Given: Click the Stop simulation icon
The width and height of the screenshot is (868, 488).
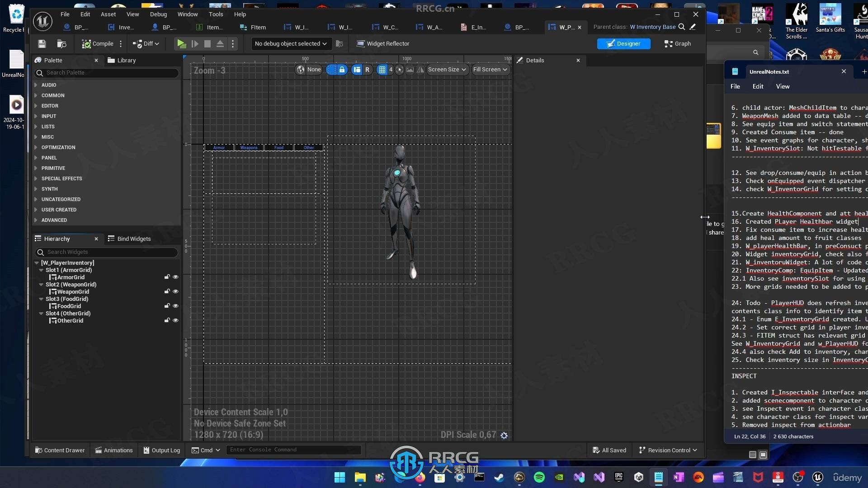Looking at the screenshot, I should [208, 44].
